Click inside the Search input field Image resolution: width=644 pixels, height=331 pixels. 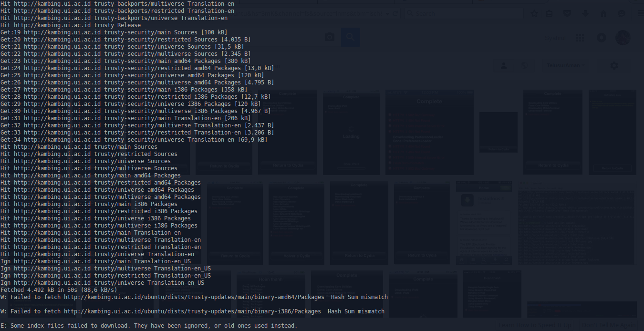tap(463, 13)
